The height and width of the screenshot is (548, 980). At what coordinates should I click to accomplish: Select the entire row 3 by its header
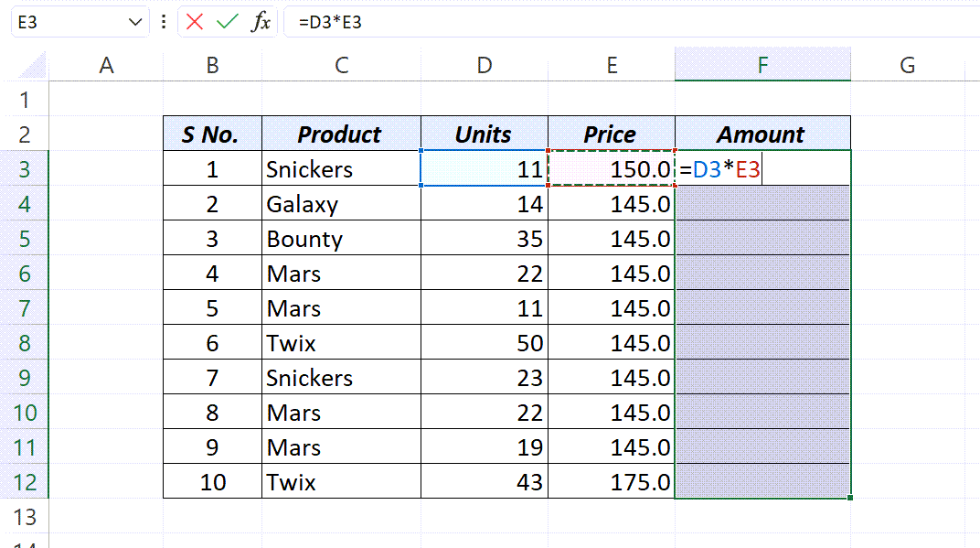tap(25, 169)
